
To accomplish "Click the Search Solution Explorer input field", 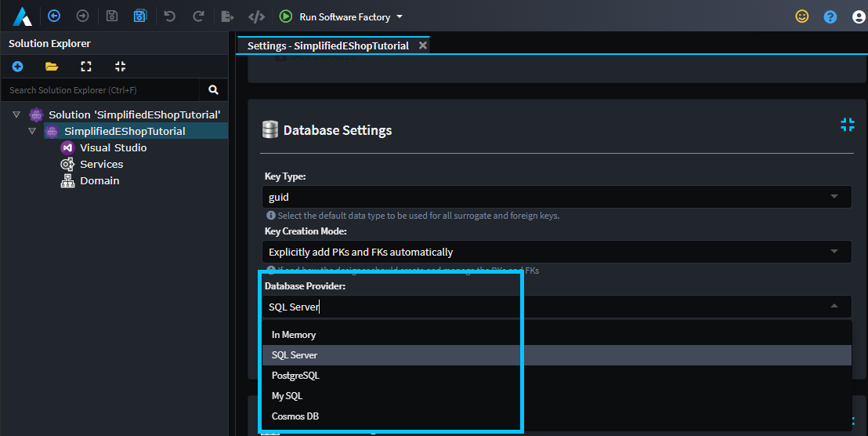I will (x=100, y=89).
